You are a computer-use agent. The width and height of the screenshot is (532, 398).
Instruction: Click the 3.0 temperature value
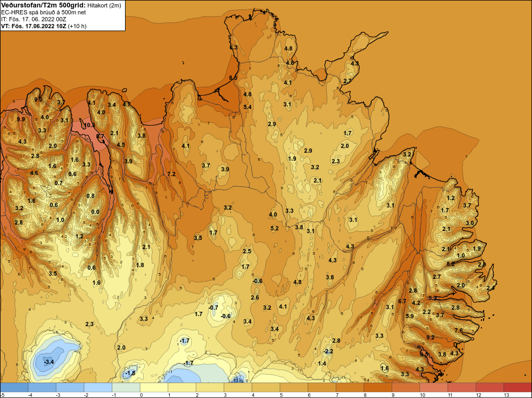click(470, 223)
